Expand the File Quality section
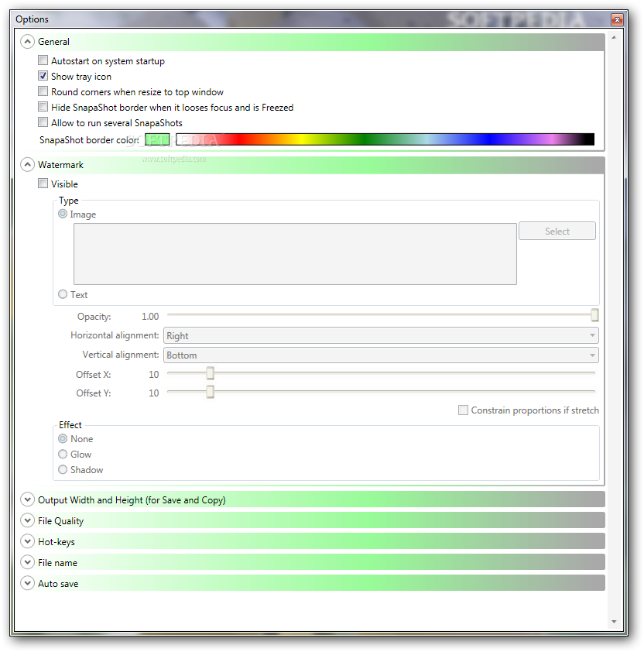Image resolution: width=644 pixels, height=652 pixels. click(27, 520)
